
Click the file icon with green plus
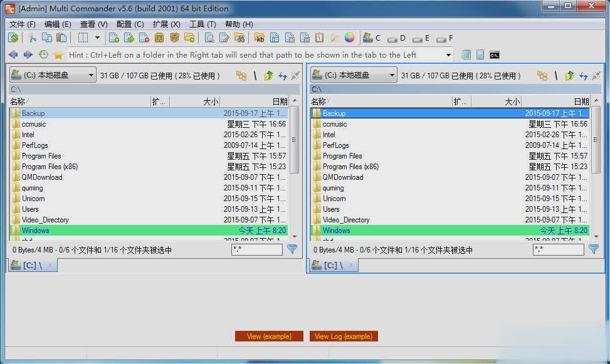coord(114,38)
